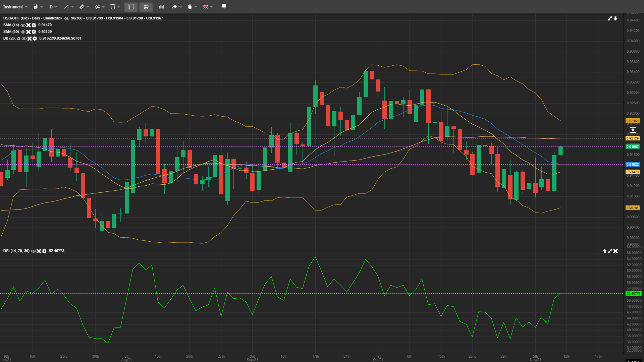Select the trend line drawing tool
Viewport: 644px width, 362px height.
pyautogui.click(x=66, y=7)
